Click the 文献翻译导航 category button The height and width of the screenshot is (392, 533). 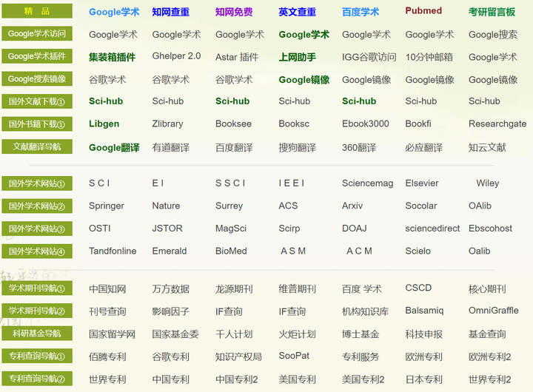click(x=37, y=146)
